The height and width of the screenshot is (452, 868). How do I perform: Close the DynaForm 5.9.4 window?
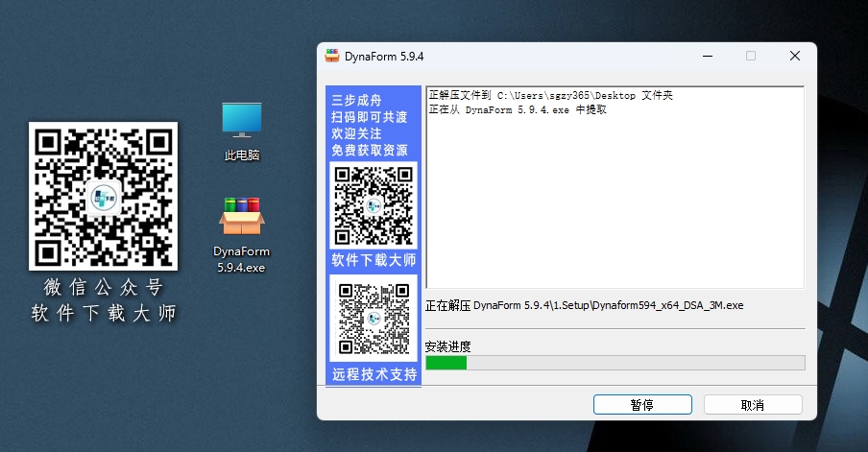point(795,56)
